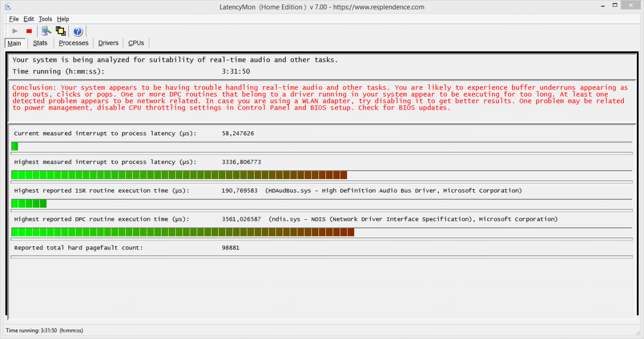Click the hard pagefault count 98881

(x=230, y=248)
